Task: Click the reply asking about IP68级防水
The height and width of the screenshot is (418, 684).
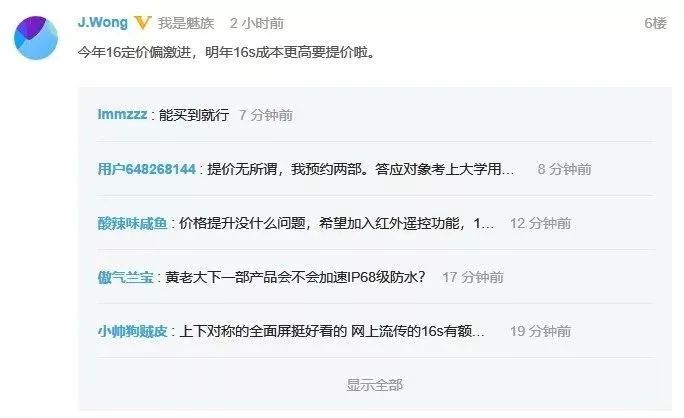Action: click(295, 277)
